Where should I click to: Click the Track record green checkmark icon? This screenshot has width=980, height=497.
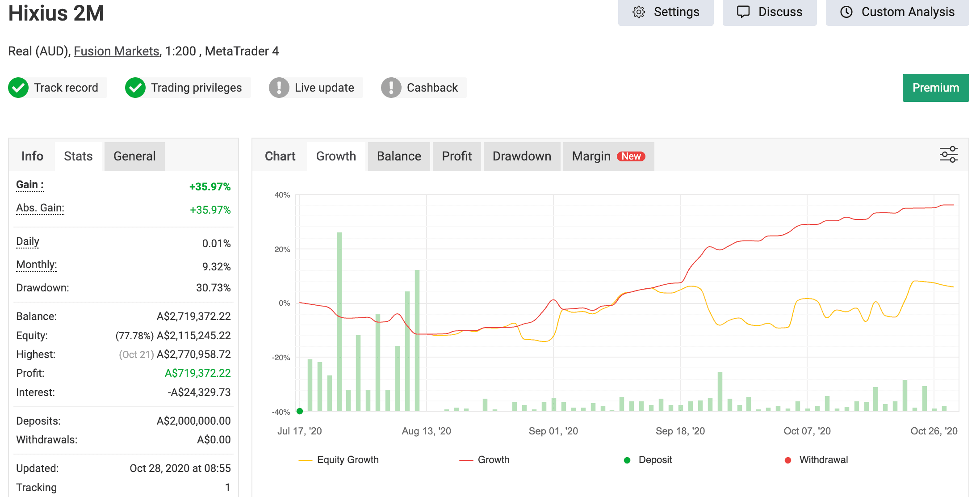(x=18, y=88)
